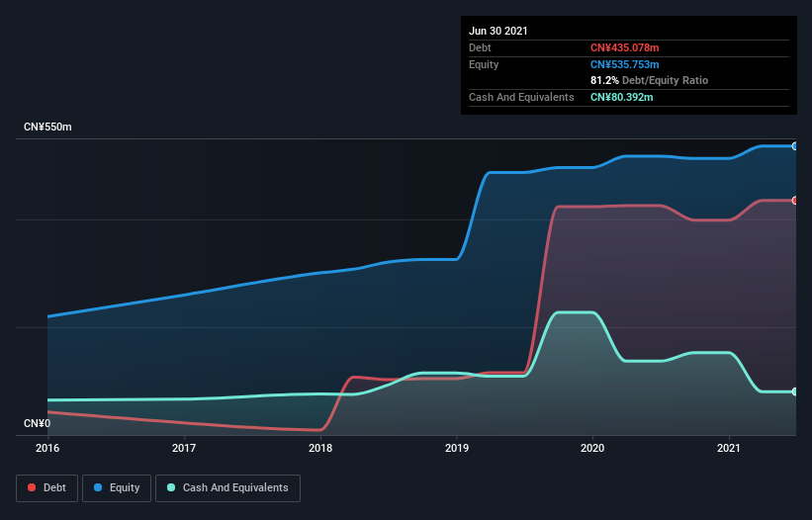Click tooltip Cash And Equivalents row label
This screenshot has width=812, height=520.
(x=521, y=97)
